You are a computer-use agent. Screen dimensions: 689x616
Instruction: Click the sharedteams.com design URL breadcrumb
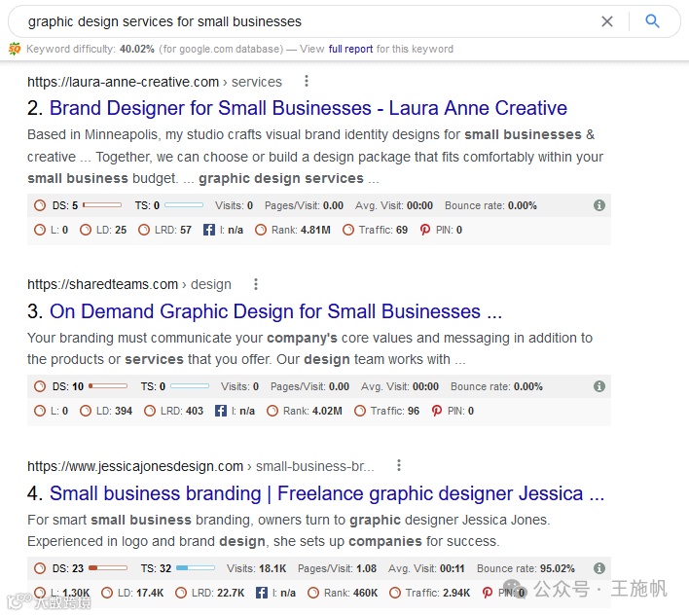coord(129,285)
